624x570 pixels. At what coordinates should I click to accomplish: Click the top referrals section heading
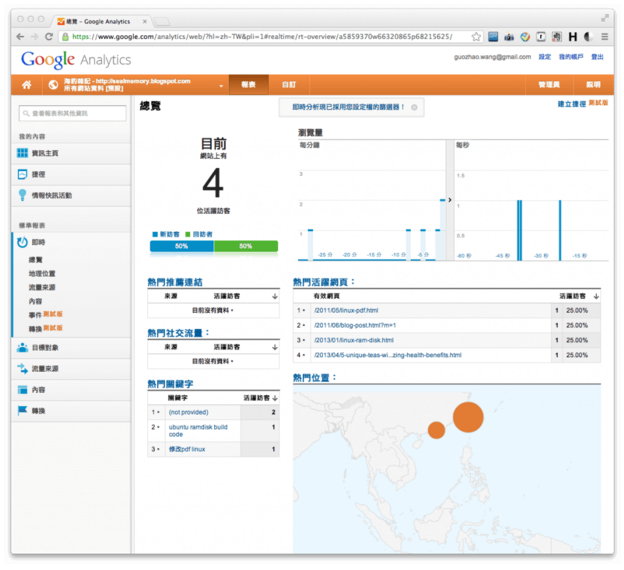tap(175, 282)
